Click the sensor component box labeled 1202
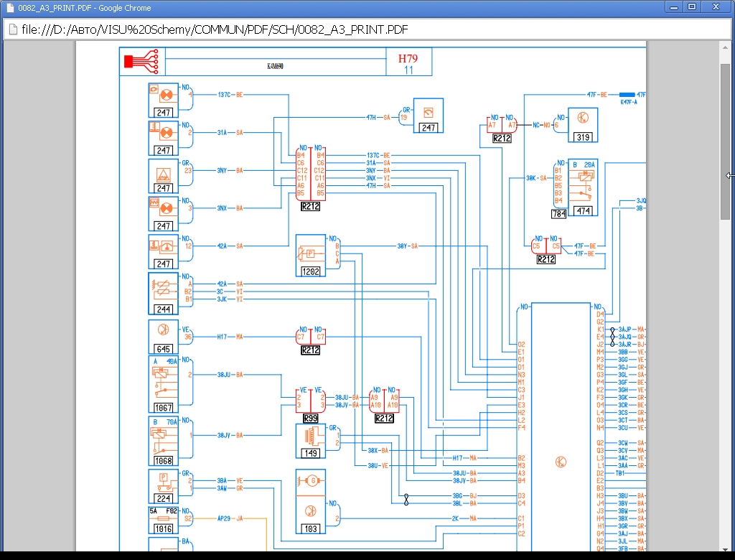Screen dimensions: 735x560 [311, 255]
